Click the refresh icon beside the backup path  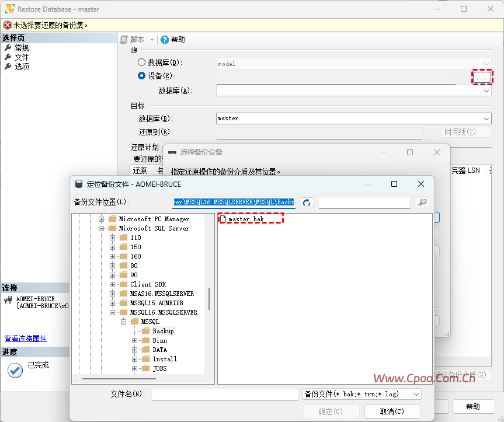click(307, 203)
